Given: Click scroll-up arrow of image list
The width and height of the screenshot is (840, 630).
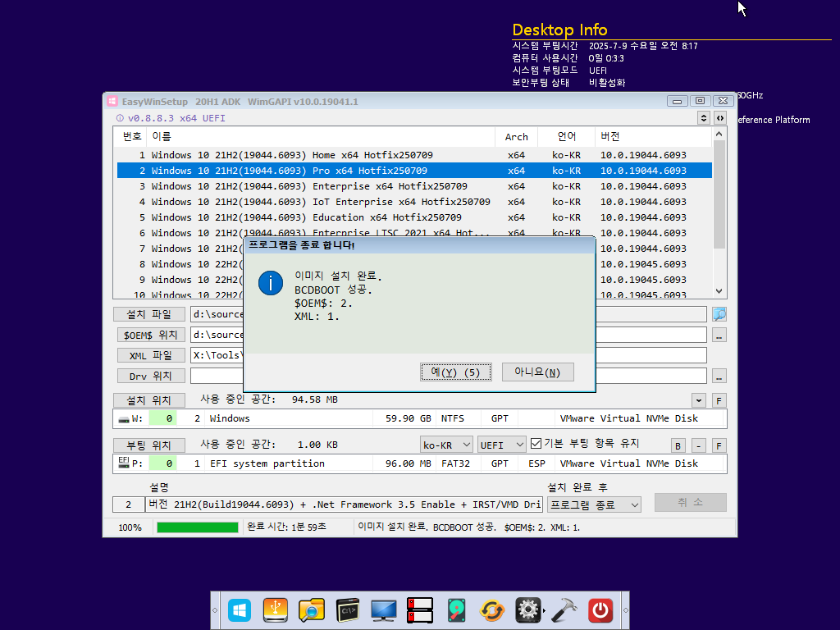Looking at the screenshot, I should (x=719, y=134).
